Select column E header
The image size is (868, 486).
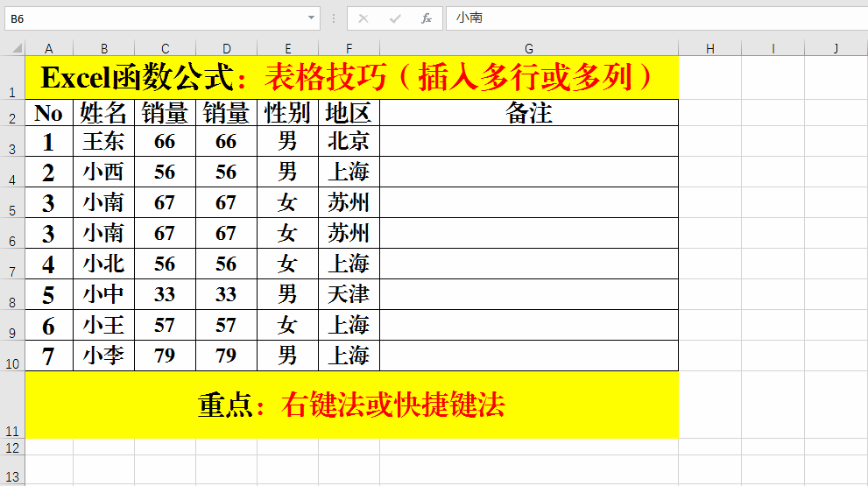click(x=288, y=49)
